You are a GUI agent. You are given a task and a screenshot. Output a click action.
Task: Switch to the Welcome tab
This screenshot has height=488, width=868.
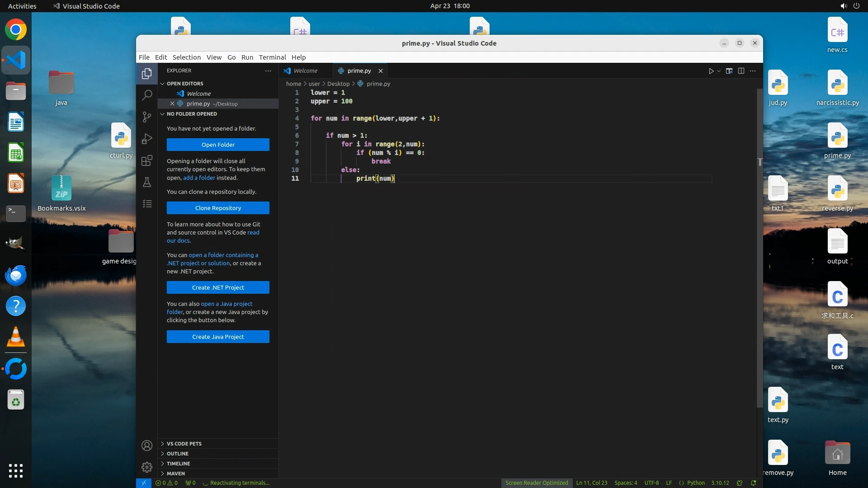(x=305, y=71)
